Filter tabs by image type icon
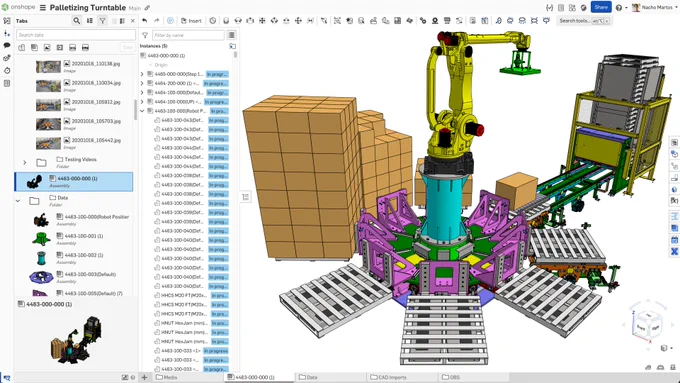The height and width of the screenshot is (383, 680). click(x=47, y=47)
